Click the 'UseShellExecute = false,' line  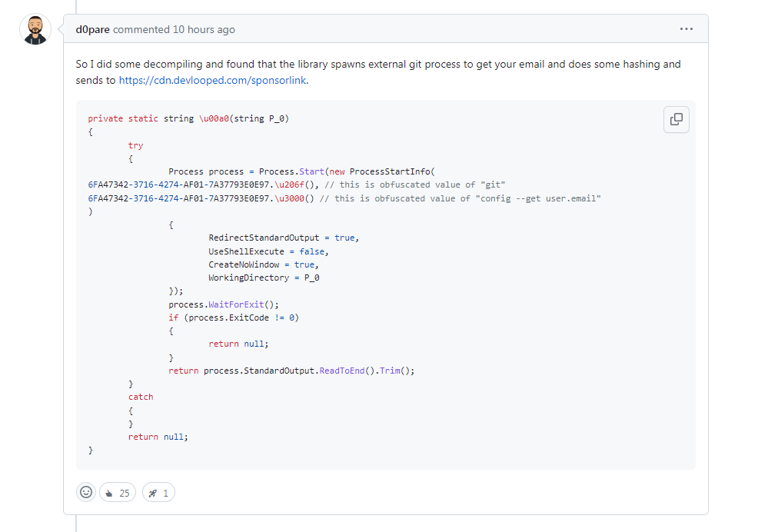[268, 251]
